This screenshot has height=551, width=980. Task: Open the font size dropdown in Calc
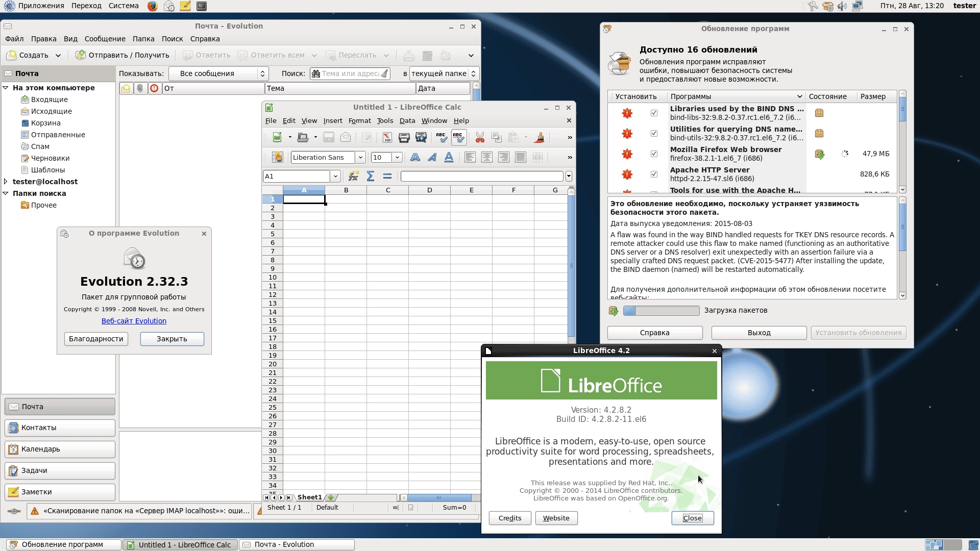click(x=397, y=158)
